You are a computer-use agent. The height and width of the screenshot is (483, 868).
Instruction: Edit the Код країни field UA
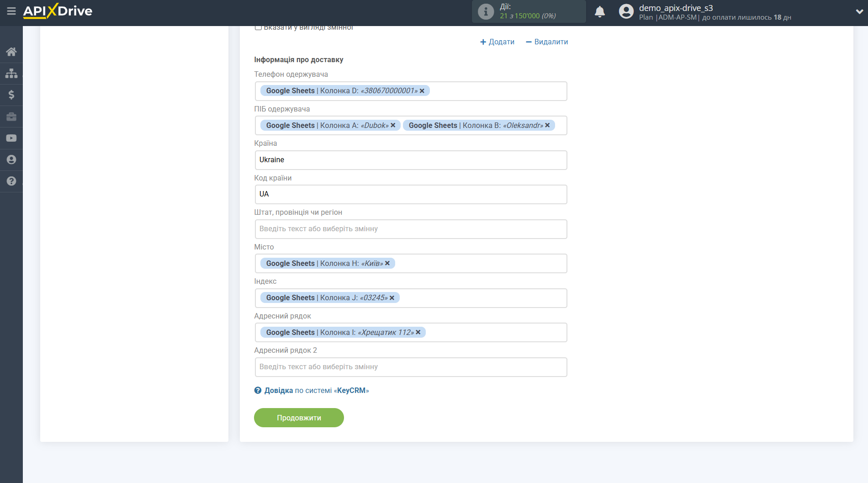click(x=411, y=194)
